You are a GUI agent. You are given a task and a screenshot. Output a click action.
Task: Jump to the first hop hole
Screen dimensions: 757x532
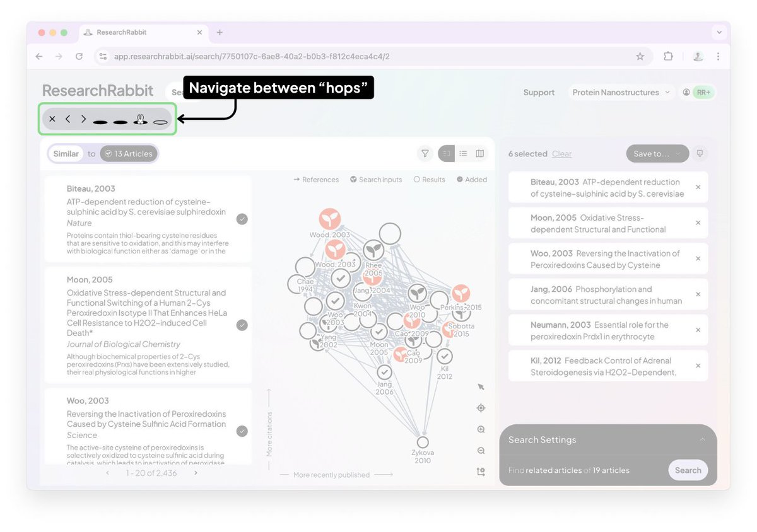pos(100,122)
